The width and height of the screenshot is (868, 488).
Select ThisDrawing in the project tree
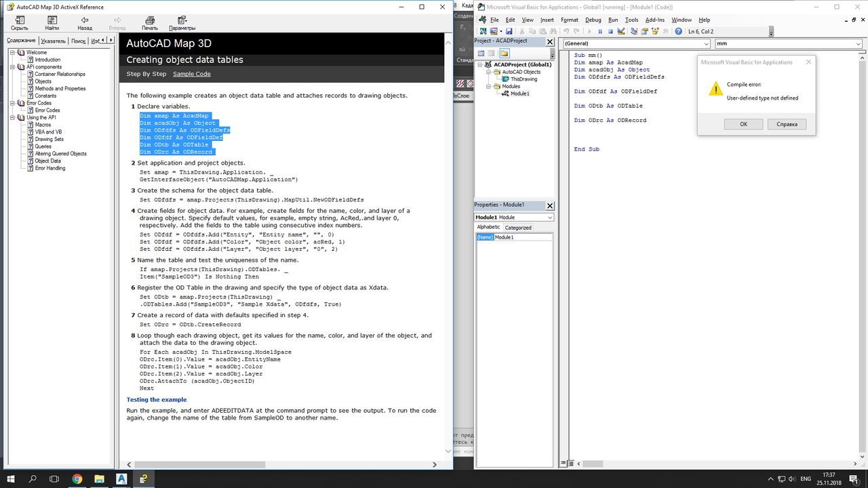[x=524, y=79]
